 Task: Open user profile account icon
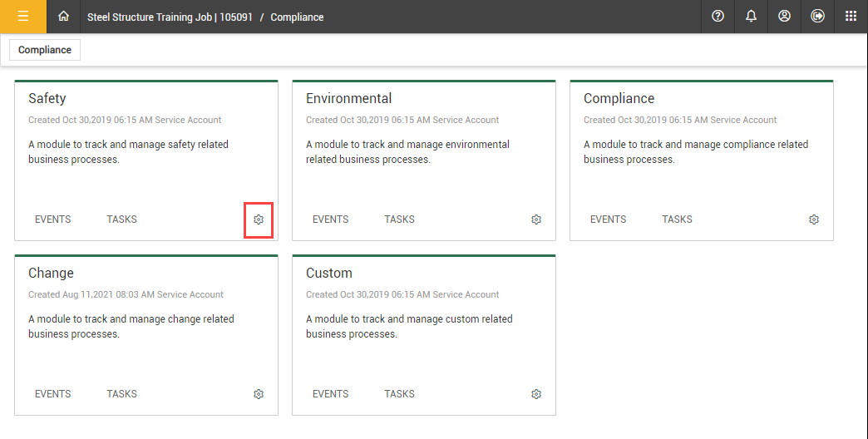(784, 17)
